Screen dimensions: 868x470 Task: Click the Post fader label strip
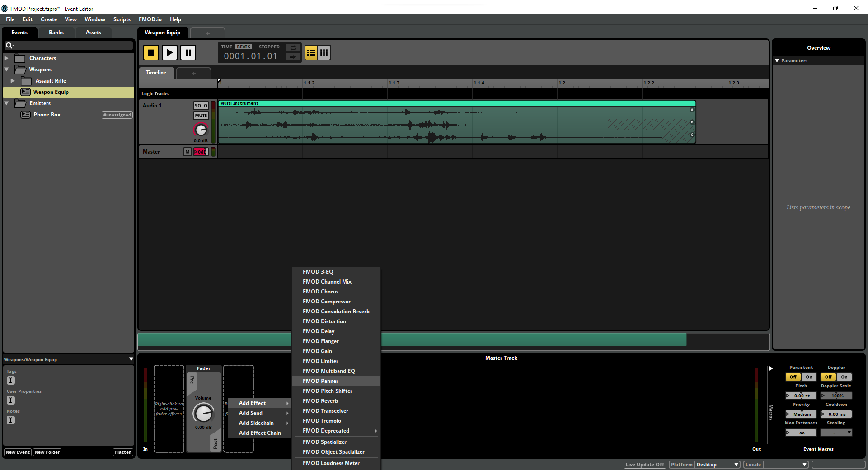coord(216,443)
